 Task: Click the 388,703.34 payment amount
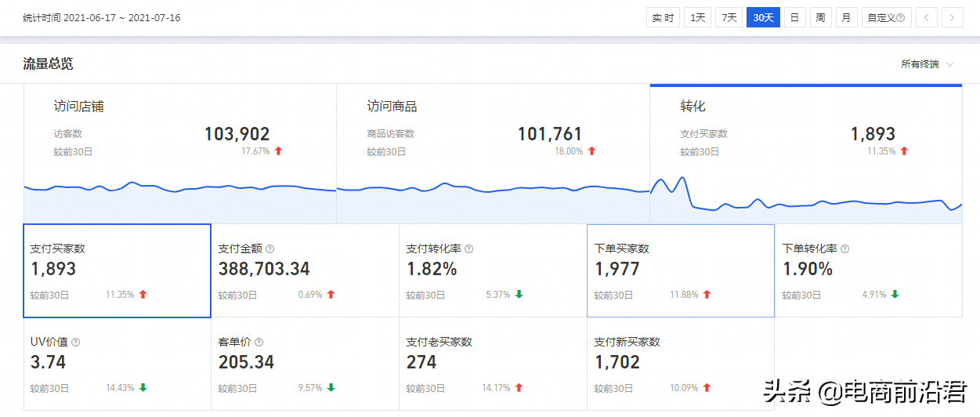click(264, 269)
